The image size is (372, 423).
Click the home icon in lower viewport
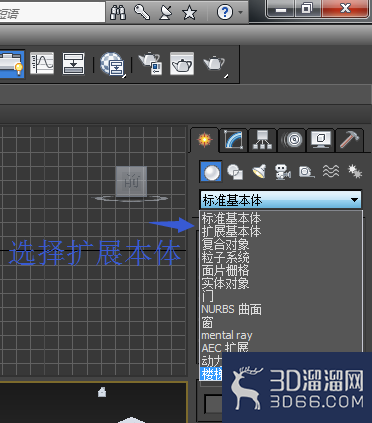click(102, 392)
